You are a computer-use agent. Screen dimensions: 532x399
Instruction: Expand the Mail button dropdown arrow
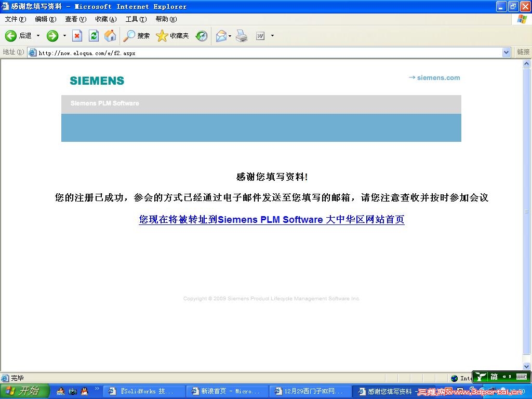[x=230, y=36]
